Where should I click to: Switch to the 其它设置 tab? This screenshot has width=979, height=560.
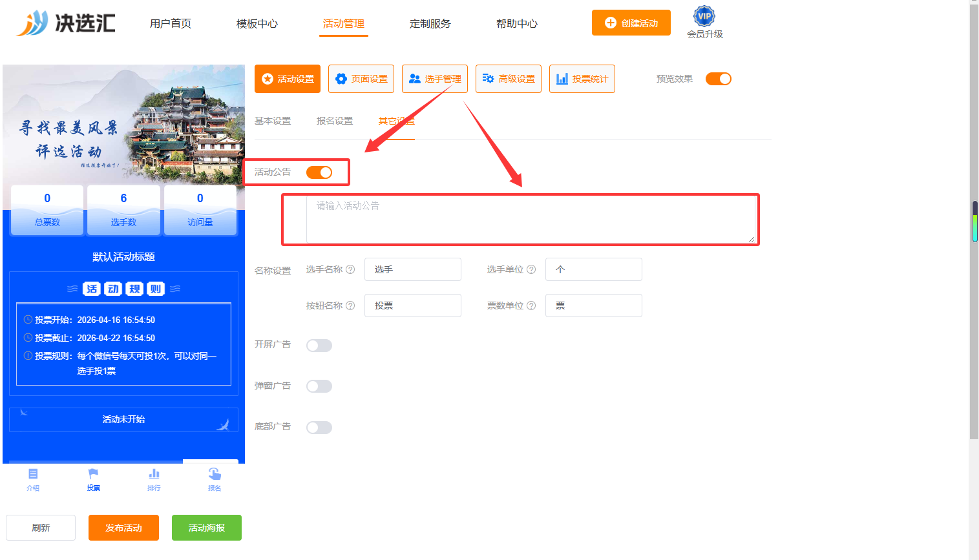(397, 121)
